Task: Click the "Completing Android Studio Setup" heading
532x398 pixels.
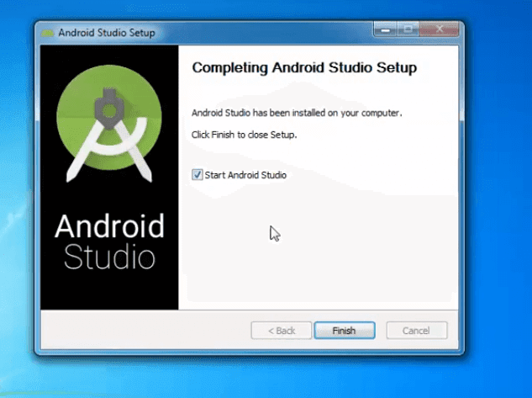Action: click(304, 67)
